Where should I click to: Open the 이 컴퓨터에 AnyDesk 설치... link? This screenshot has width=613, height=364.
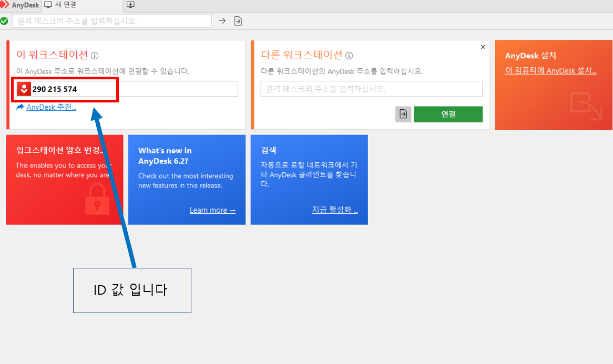[550, 71]
